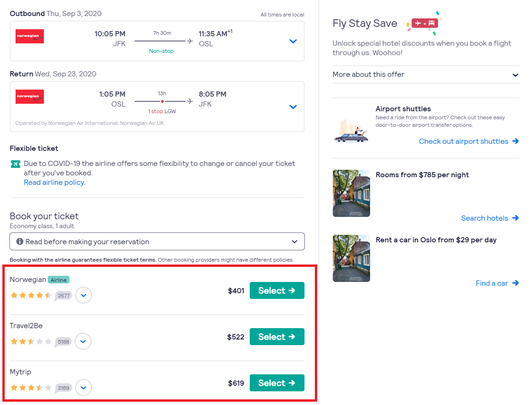Click the Norwegian logo on return flight
Screen dimensions: 532x405
click(x=30, y=97)
